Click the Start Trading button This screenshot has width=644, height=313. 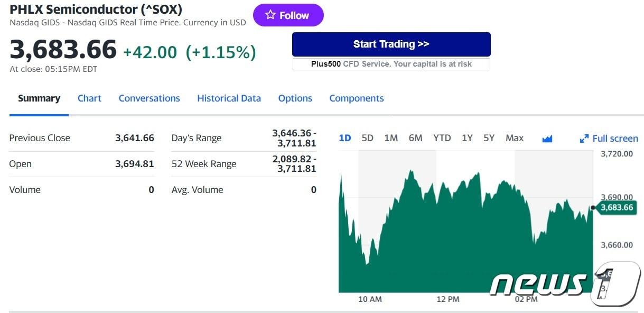[x=391, y=44]
